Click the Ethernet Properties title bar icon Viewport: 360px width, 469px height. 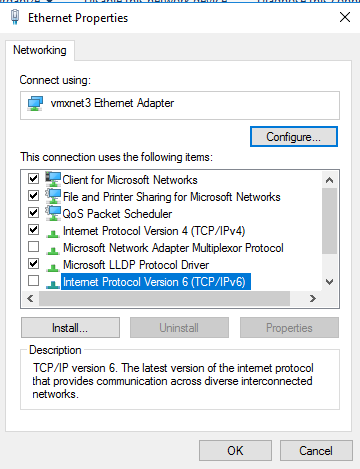pyautogui.click(x=15, y=17)
